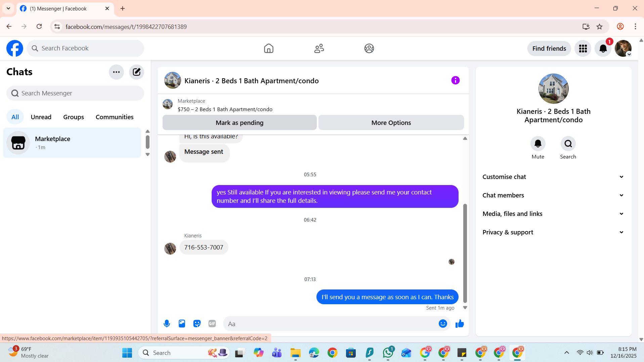This screenshot has height=362, width=644.
Task: Open the Chrome profile icon
Action: (620, 27)
